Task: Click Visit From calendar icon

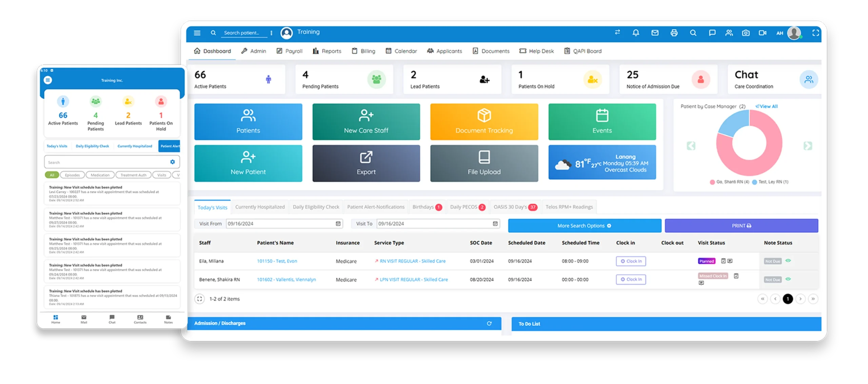Action: click(338, 224)
